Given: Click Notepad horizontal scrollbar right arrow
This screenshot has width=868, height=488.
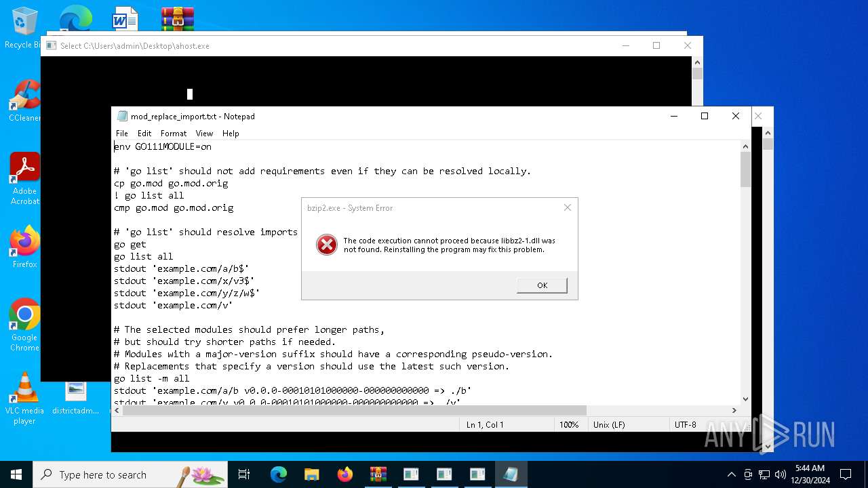Looking at the screenshot, I should (x=734, y=410).
